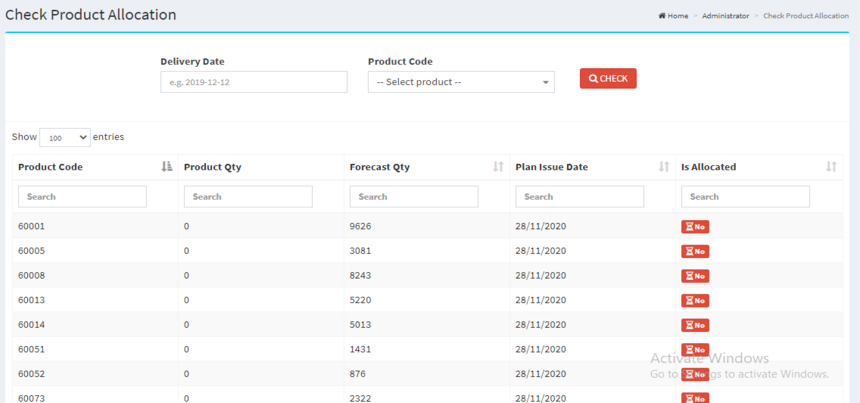Click the Product Code search box
This screenshot has width=860, height=403.
click(82, 197)
